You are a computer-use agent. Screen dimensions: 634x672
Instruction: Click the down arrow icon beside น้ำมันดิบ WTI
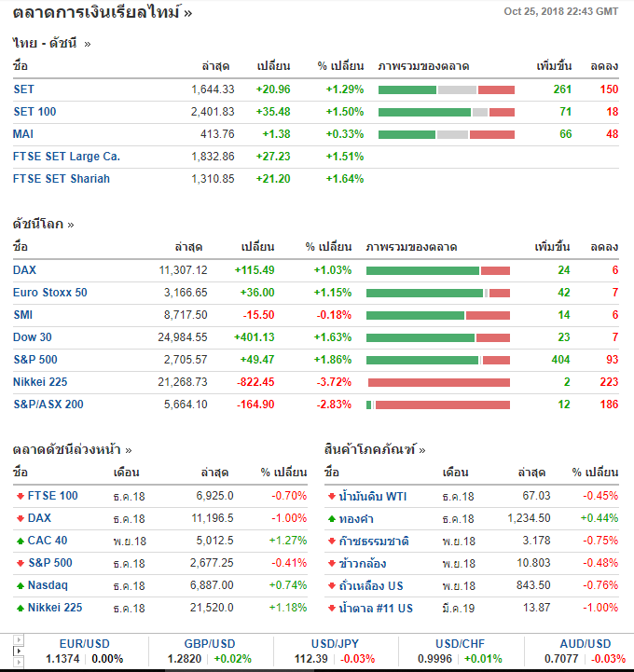pos(331,496)
